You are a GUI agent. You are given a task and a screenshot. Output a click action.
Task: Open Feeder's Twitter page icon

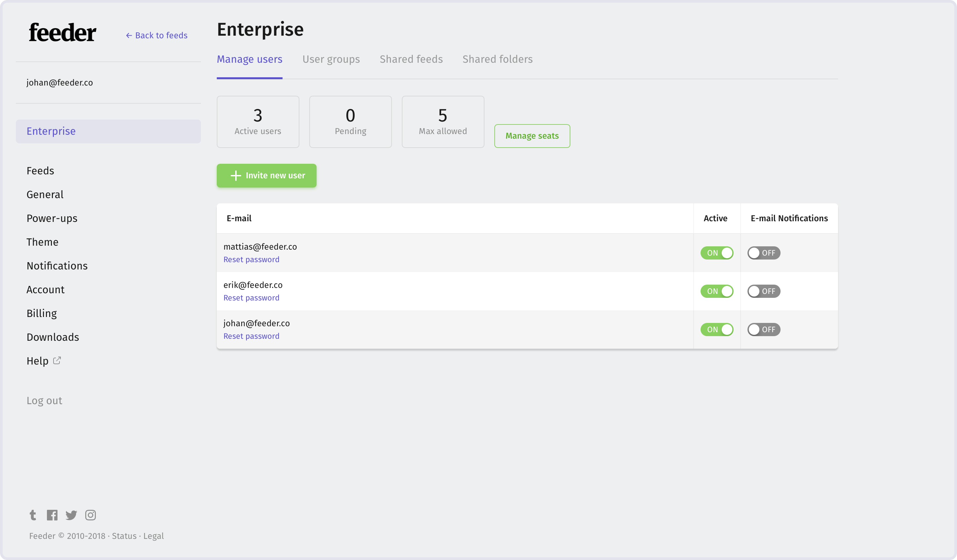pyautogui.click(x=71, y=515)
